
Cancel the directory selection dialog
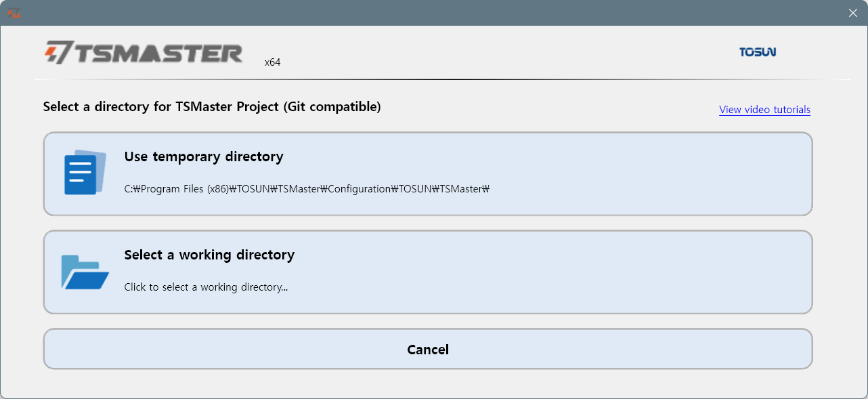click(x=428, y=350)
